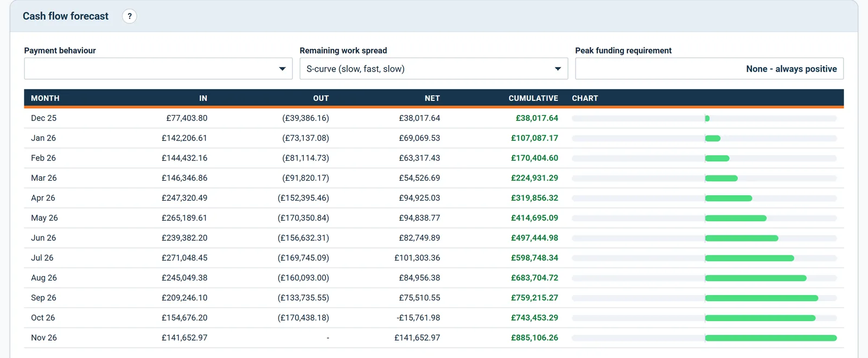
Task: Select the Nov 26 month cell
Action: [x=44, y=338]
